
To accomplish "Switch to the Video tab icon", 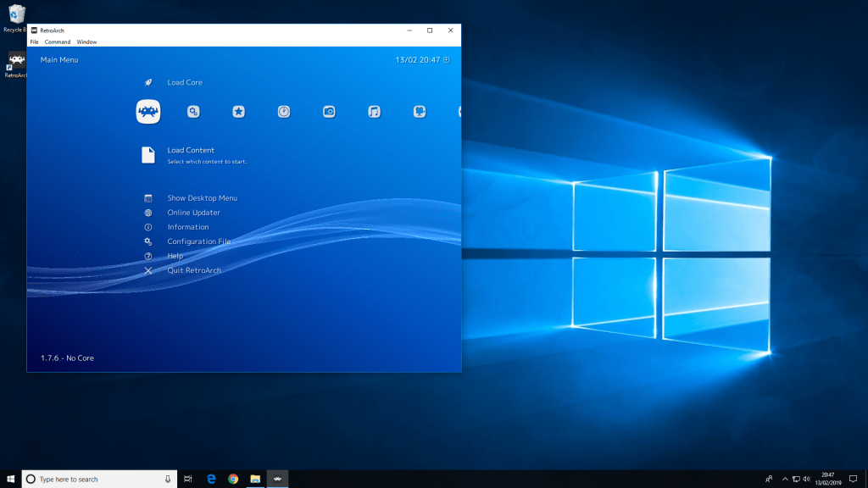I will tap(420, 112).
